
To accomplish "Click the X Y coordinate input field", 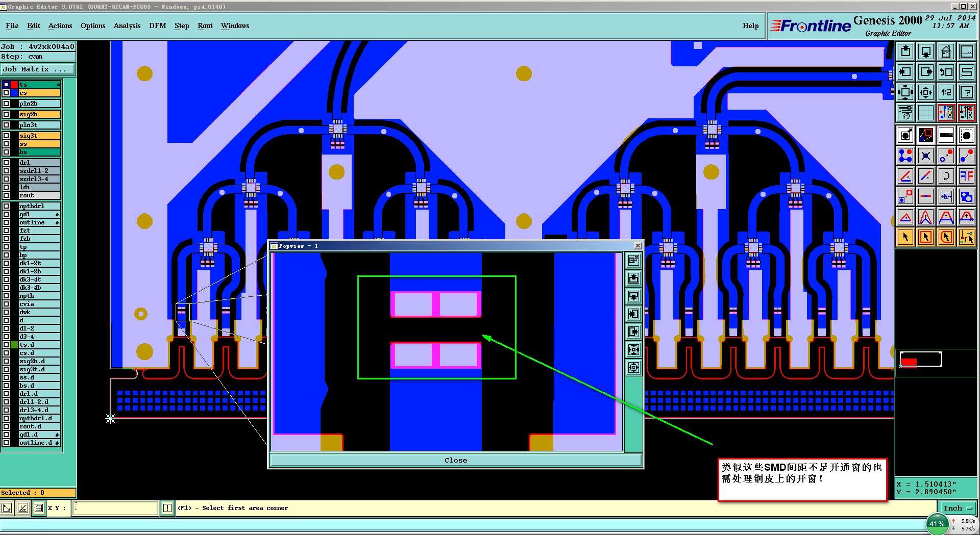I will tap(115, 508).
